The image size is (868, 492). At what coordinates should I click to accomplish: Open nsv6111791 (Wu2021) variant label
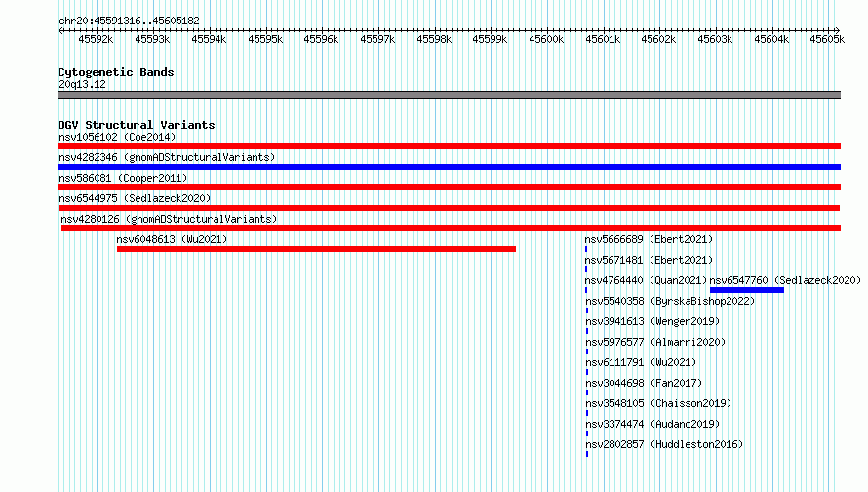[641, 362]
